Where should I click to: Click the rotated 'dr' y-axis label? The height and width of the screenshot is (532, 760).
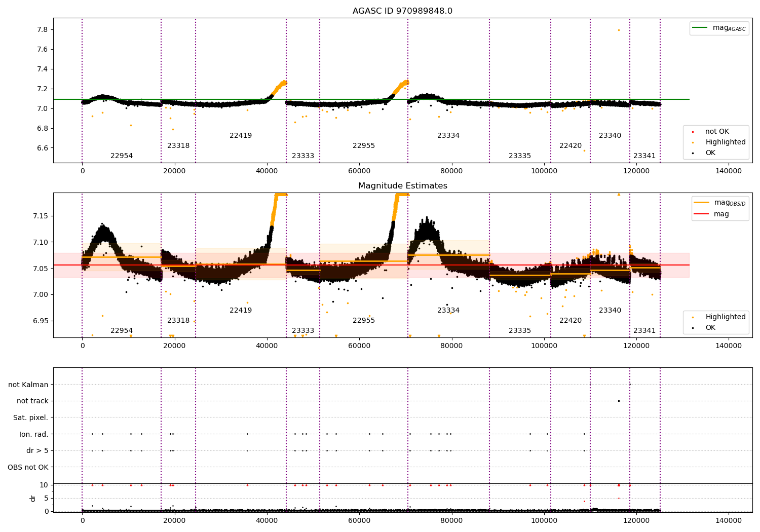[x=33, y=498]
